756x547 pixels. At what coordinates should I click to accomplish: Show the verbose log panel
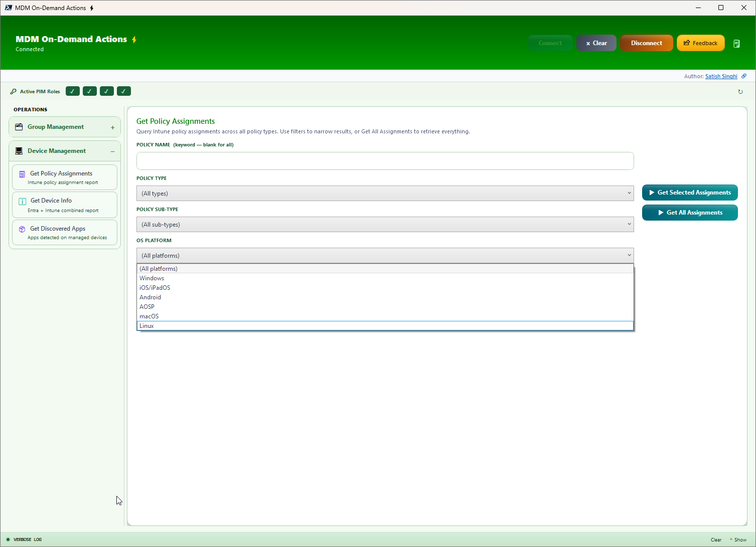pos(738,539)
